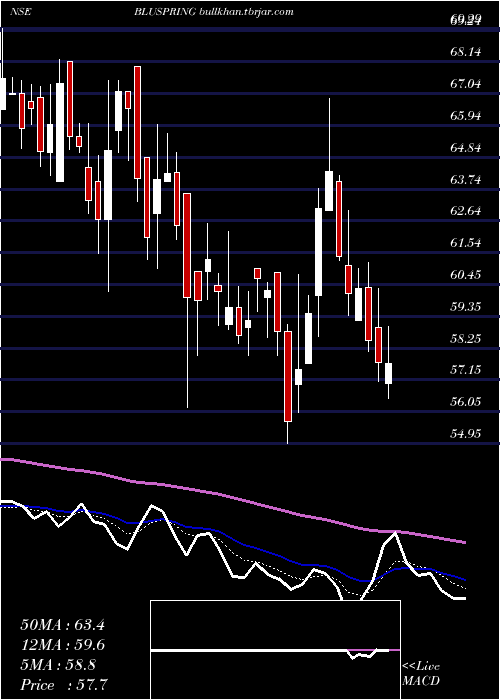Click the 58.25 price axis label
Image resolution: width=500 pixels, height=700 pixels.
point(466,338)
